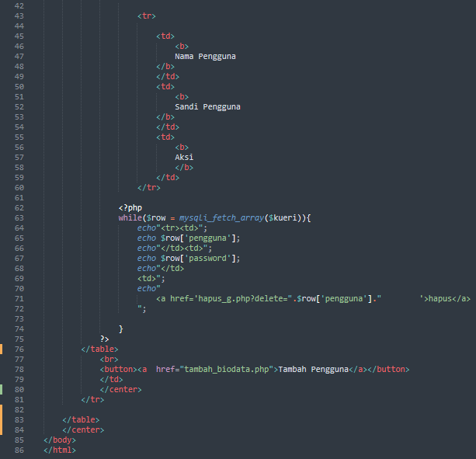Click the text "Tambah Pengguna" on line 78

pos(313,370)
